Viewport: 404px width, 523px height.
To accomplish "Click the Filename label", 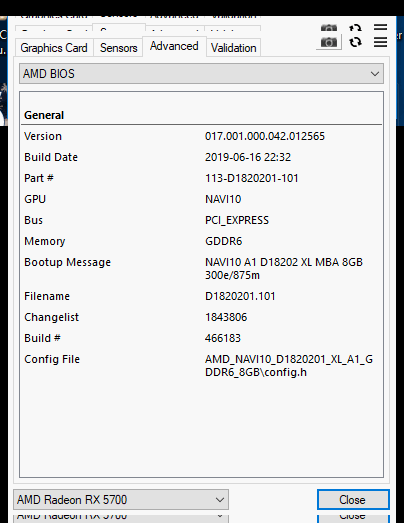I will coord(47,296).
